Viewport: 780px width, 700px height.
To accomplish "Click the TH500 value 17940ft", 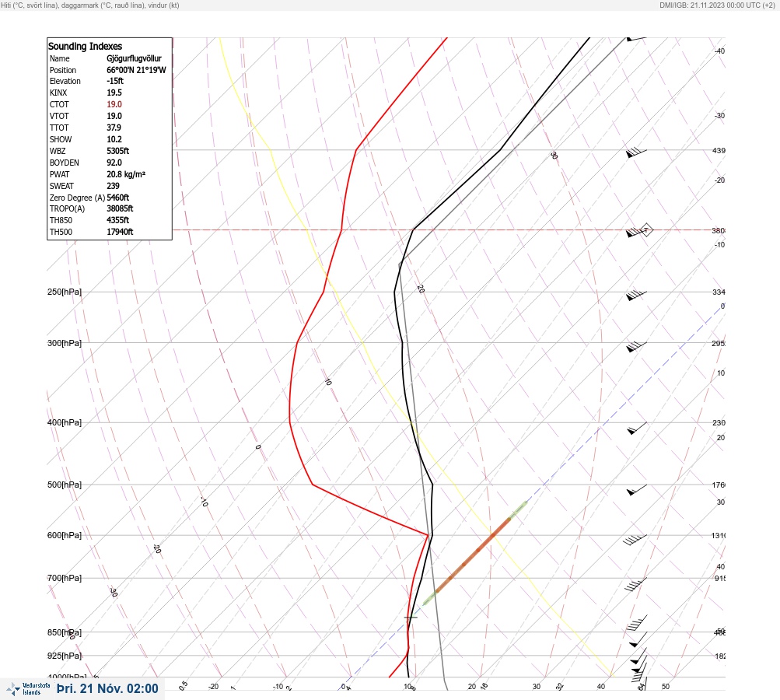I will click(120, 232).
